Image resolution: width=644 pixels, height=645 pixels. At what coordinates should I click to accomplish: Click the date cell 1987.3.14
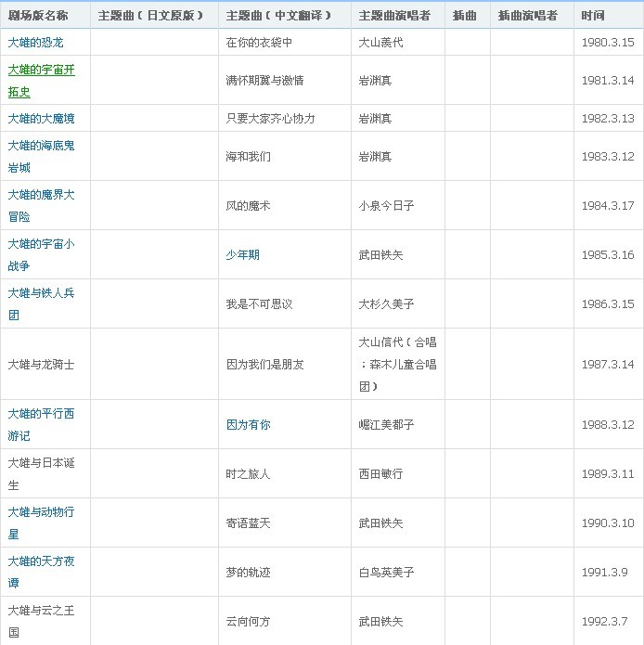608,365
